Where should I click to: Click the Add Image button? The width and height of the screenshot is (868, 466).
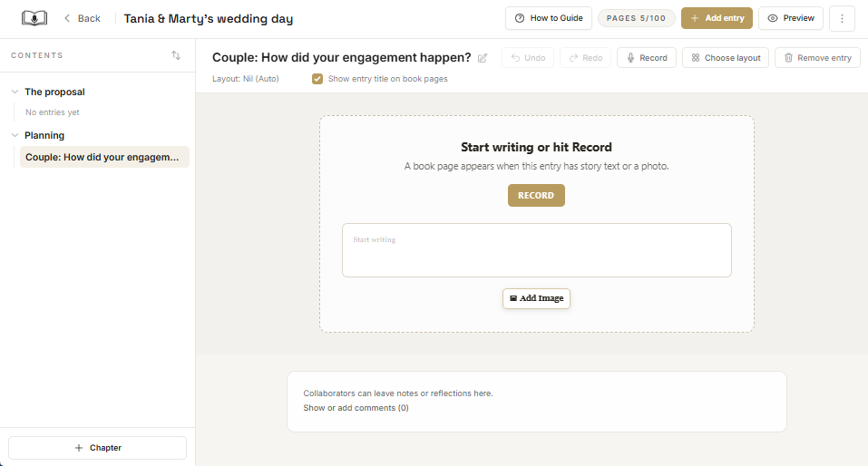point(536,298)
